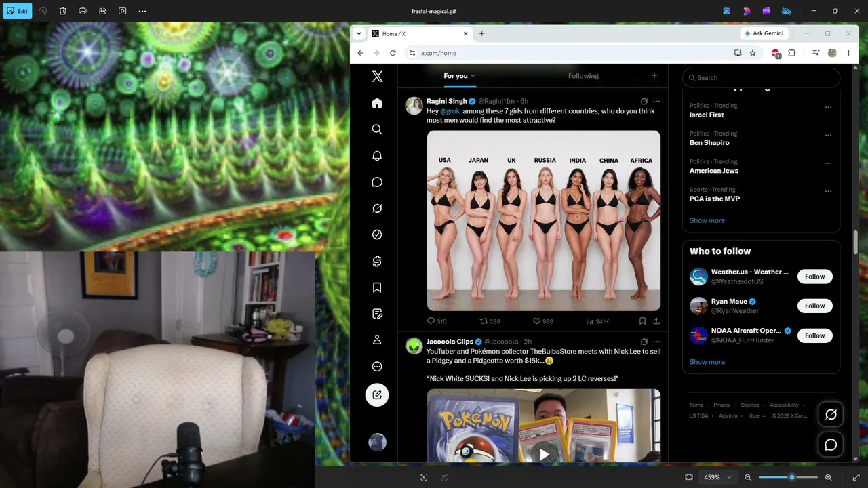Click the white compose post button on X
This screenshot has width=868, height=488.
pyautogui.click(x=377, y=394)
